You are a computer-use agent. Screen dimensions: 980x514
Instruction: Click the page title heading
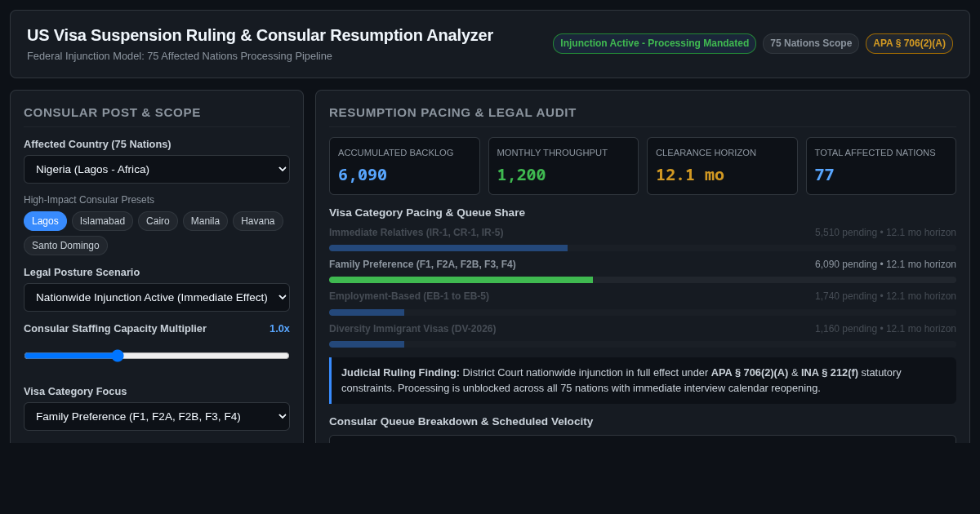coord(260,35)
